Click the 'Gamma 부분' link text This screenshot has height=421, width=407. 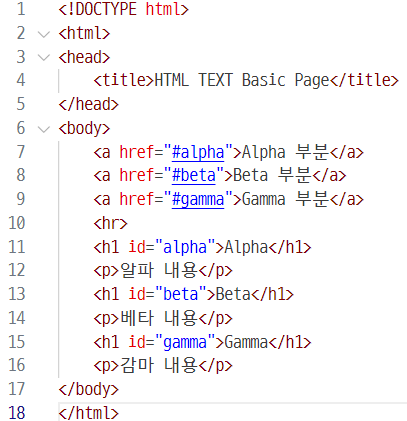pyautogui.click(x=285, y=200)
